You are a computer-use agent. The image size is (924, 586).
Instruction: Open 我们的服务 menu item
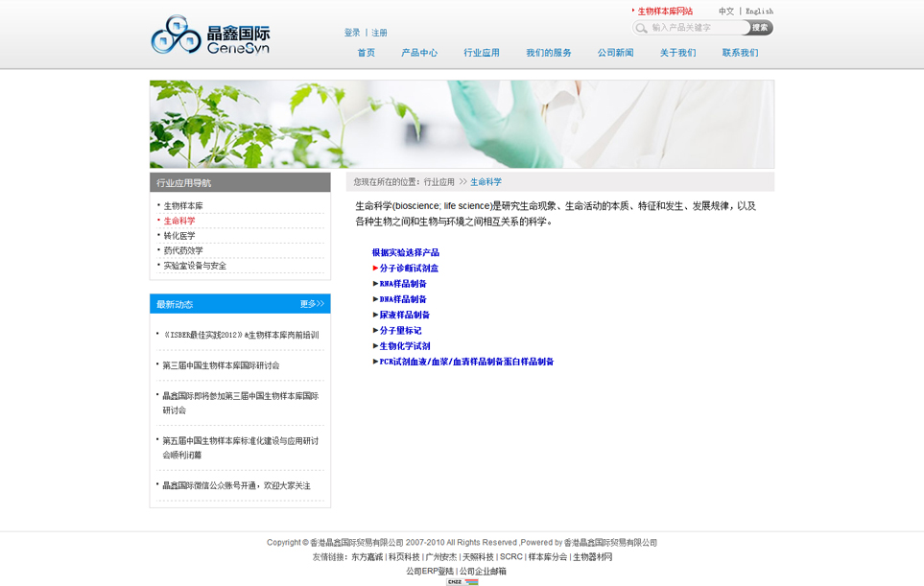(x=549, y=53)
